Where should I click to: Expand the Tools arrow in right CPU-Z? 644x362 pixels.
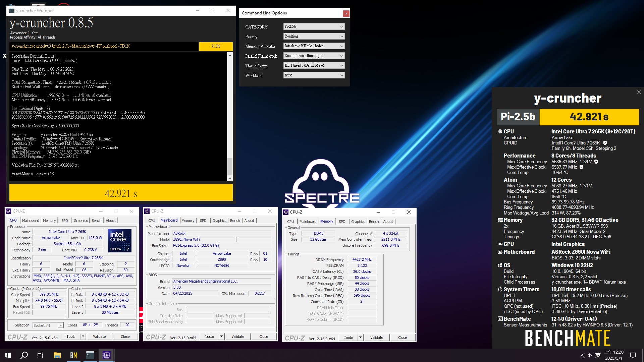[x=360, y=338]
